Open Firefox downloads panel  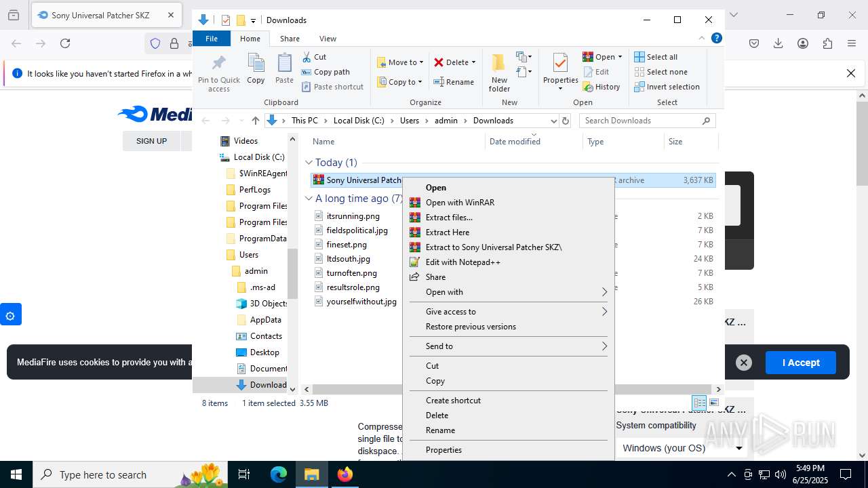(x=778, y=43)
